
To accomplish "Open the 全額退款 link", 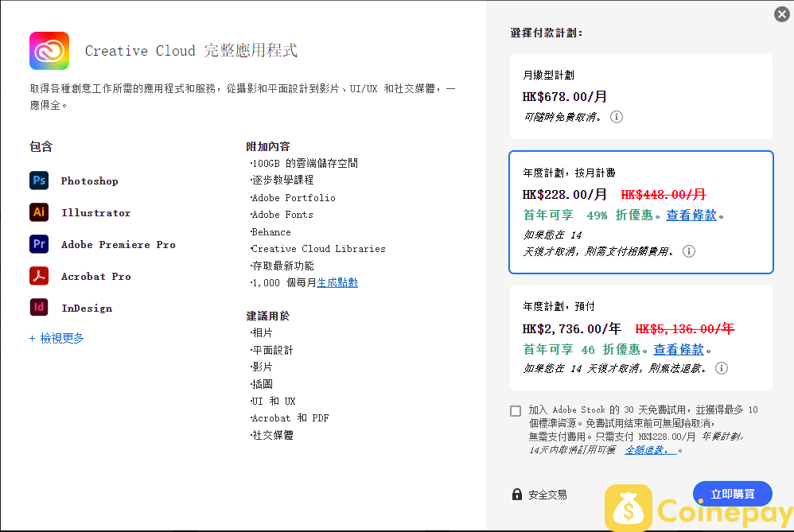I will tap(651, 450).
